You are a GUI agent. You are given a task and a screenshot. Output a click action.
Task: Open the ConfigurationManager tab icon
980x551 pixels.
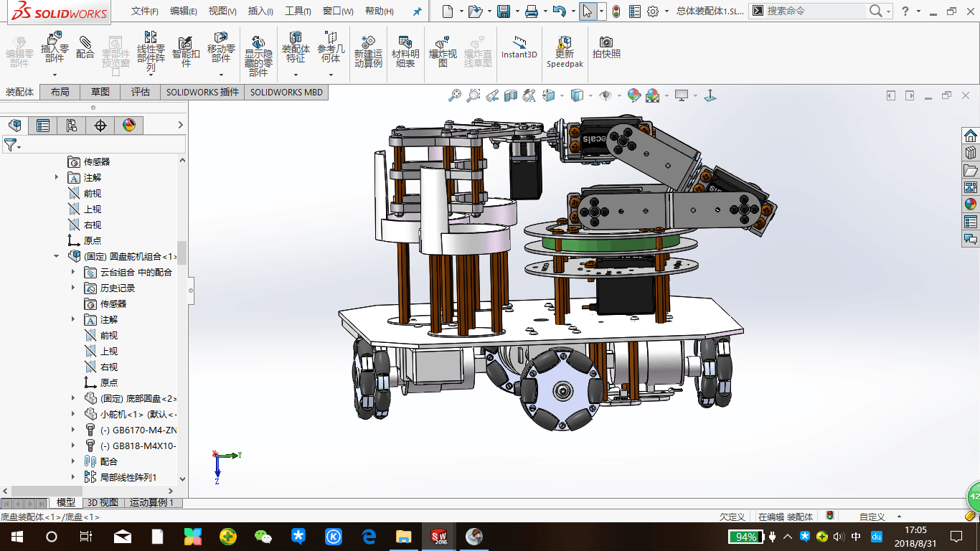(x=71, y=126)
